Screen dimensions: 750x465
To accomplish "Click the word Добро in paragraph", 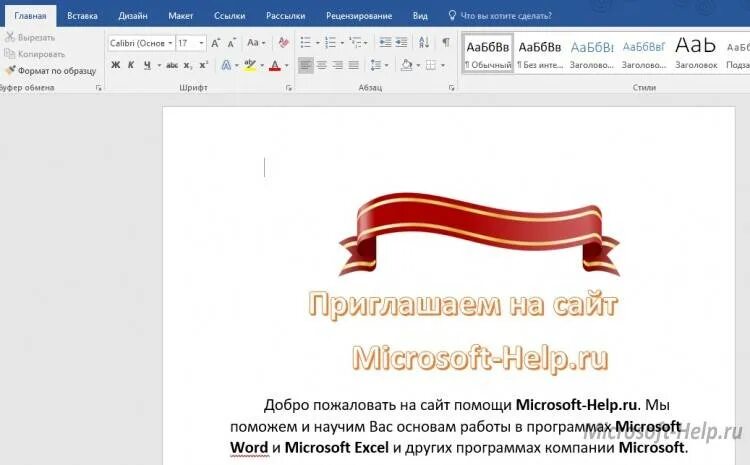I will point(287,405).
